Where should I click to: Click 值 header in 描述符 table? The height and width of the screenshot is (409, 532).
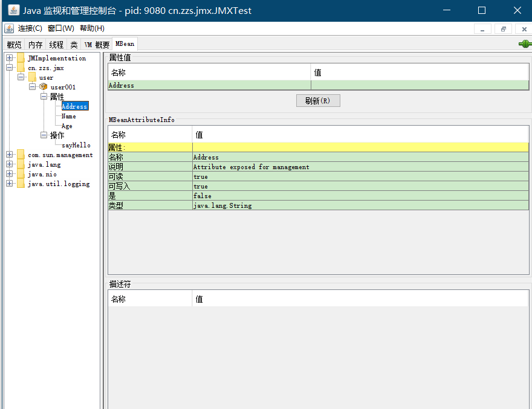(x=360, y=299)
